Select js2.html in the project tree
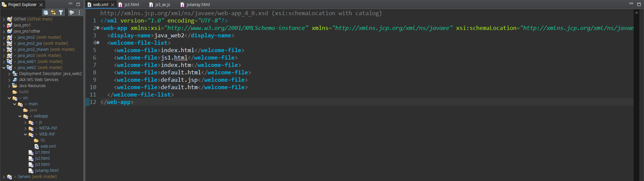This screenshot has width=644, height=181. click(x=42, y=158)
